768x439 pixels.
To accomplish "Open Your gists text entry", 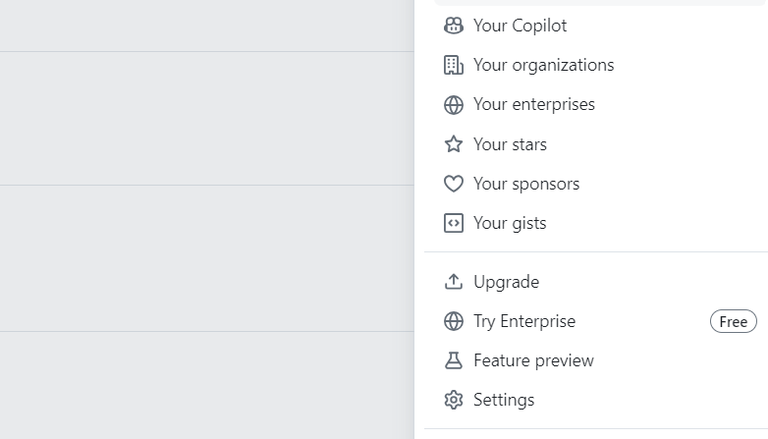I will (510, 223).
